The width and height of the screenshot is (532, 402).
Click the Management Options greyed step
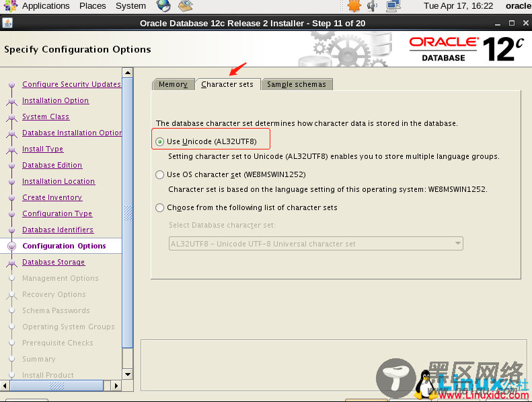coord(61,278)
